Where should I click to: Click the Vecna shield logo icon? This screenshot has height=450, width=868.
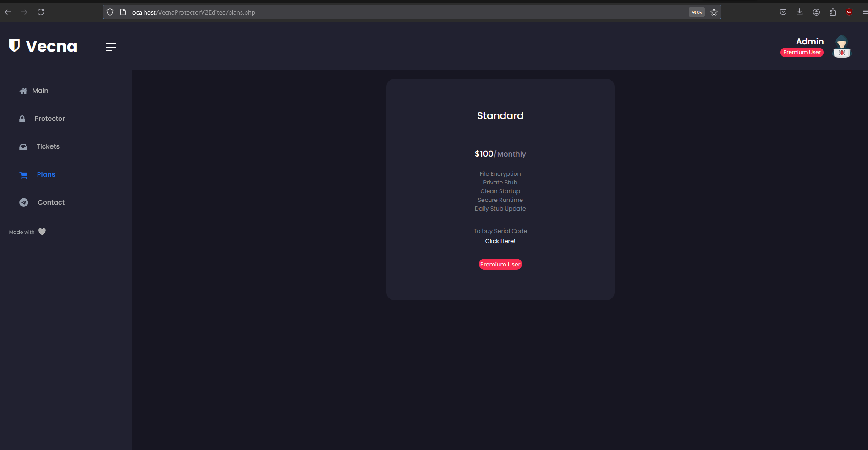pos(15,45)
